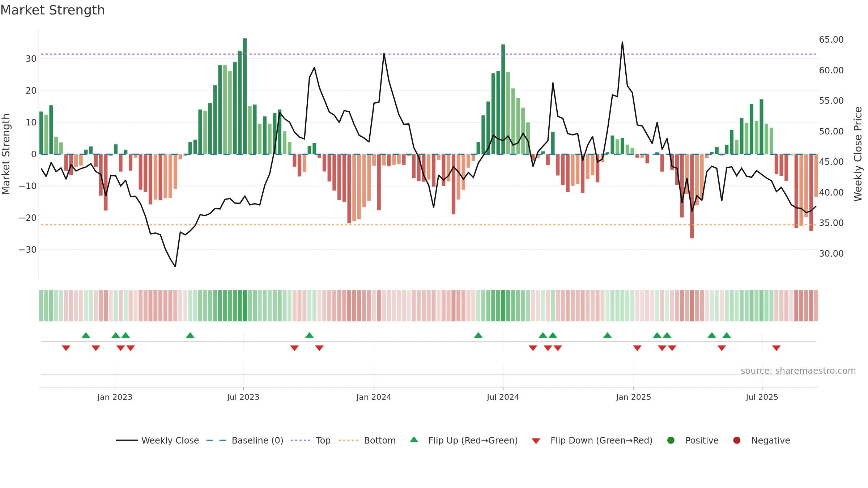Click the Flip Up (Red→Green) legend text
Viewport: 868px width, 488px height.
coord(473,440)
